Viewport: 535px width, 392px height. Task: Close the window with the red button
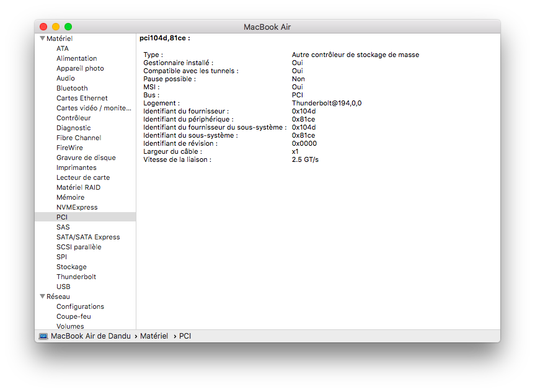43,27
